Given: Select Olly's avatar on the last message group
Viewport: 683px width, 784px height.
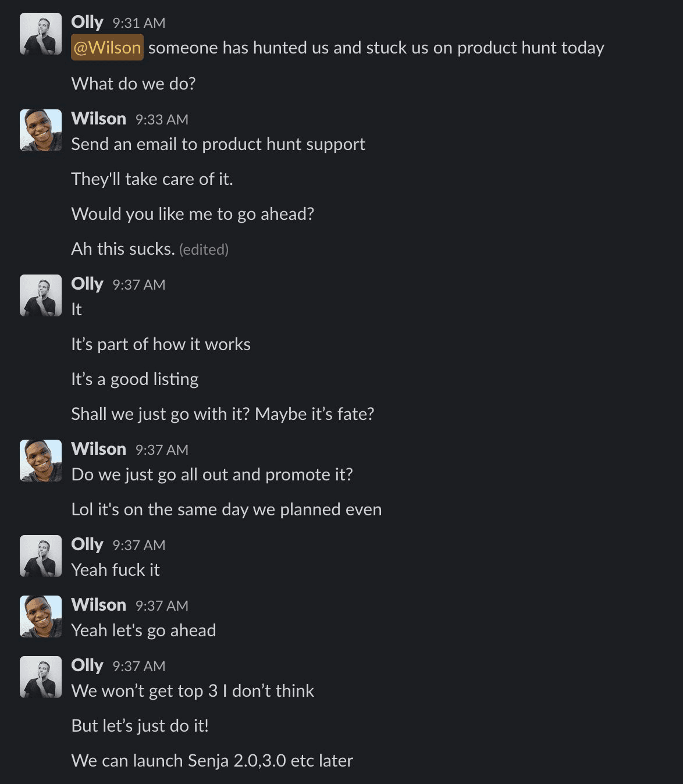Looking at the screenshot, I should (x=41, y=676).
